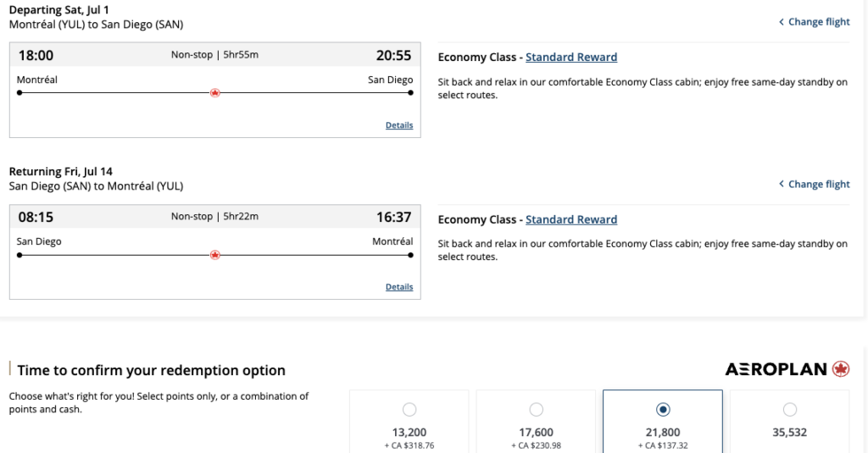Change the departing Jul 1 flight

coord(818,22)
